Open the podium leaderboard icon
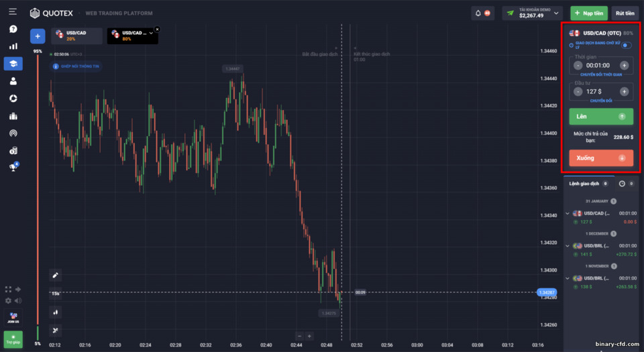The height and width of the screenshot is (352, 644). click(13, 116)
